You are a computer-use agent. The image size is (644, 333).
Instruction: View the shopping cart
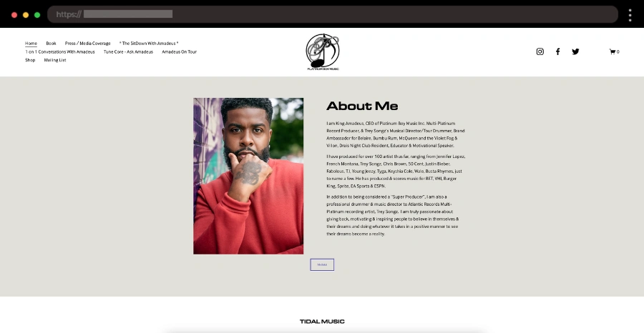tap(614, 51)
